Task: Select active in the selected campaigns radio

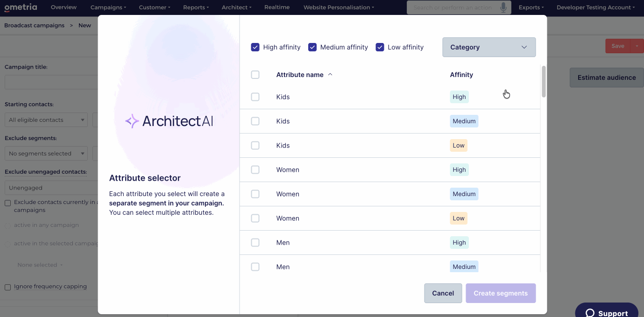Action: (x=7, y=244)
